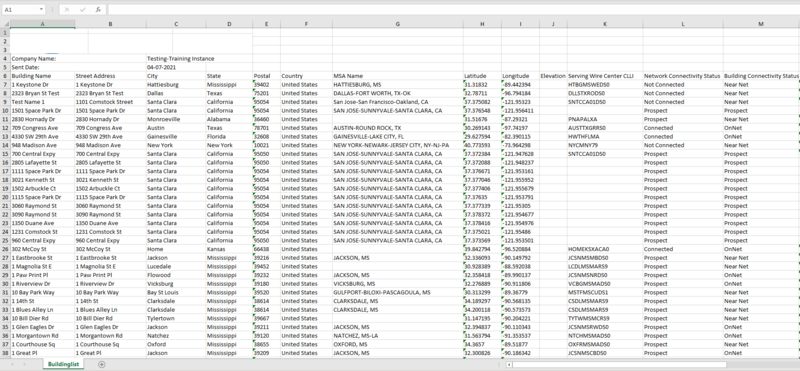The image size is (800, 371).
Task: Open the Name Box dropdown arrow
Action: click(x=41, y=10)
